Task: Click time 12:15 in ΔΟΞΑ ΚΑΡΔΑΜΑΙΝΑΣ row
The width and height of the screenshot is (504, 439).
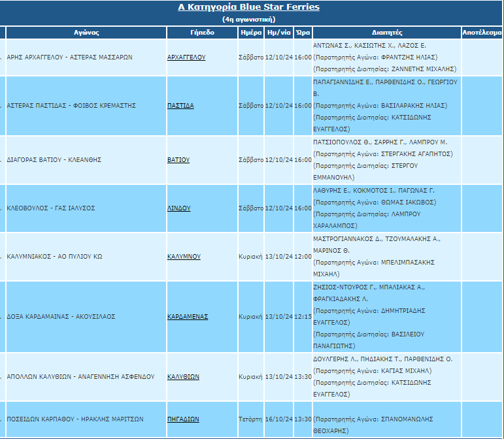Action: 303,317
